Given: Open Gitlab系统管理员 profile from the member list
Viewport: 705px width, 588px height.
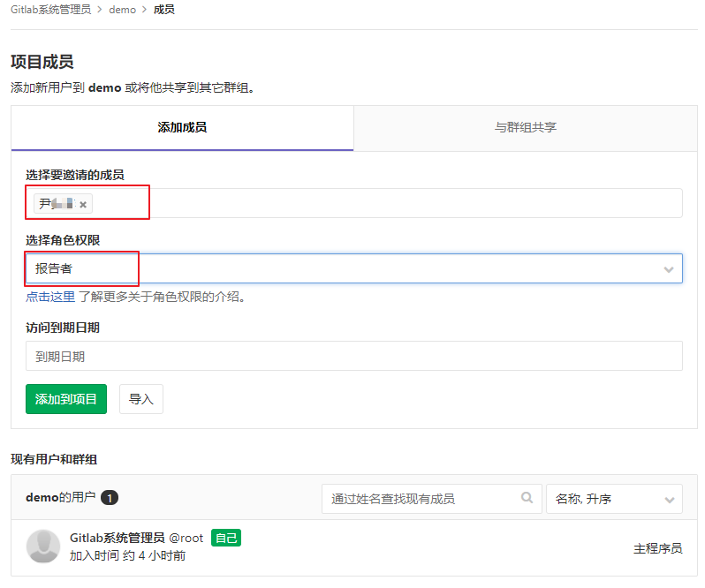Looking at the screenshot, I should 117,538.
